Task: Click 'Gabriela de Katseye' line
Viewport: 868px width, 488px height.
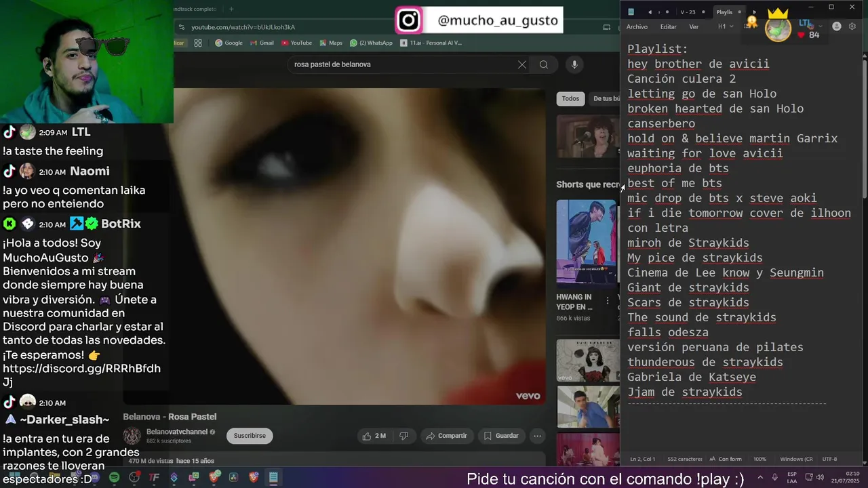Action: pos(692,377)
